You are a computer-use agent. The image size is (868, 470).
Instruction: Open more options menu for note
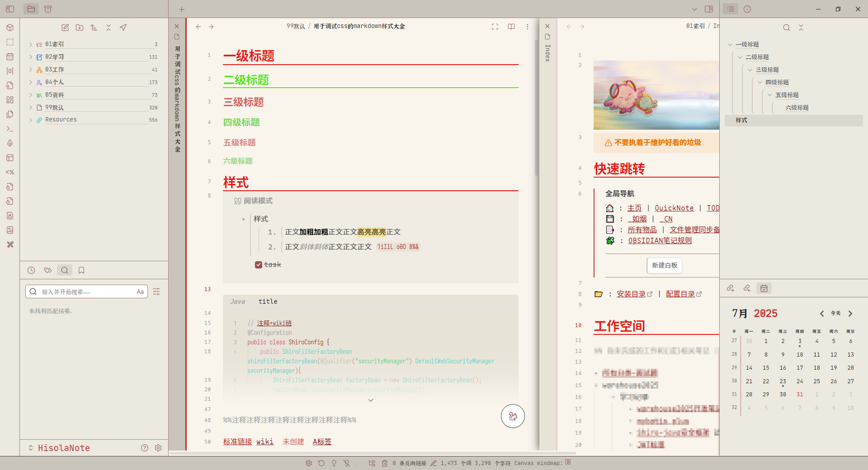[x=528, y=27]
